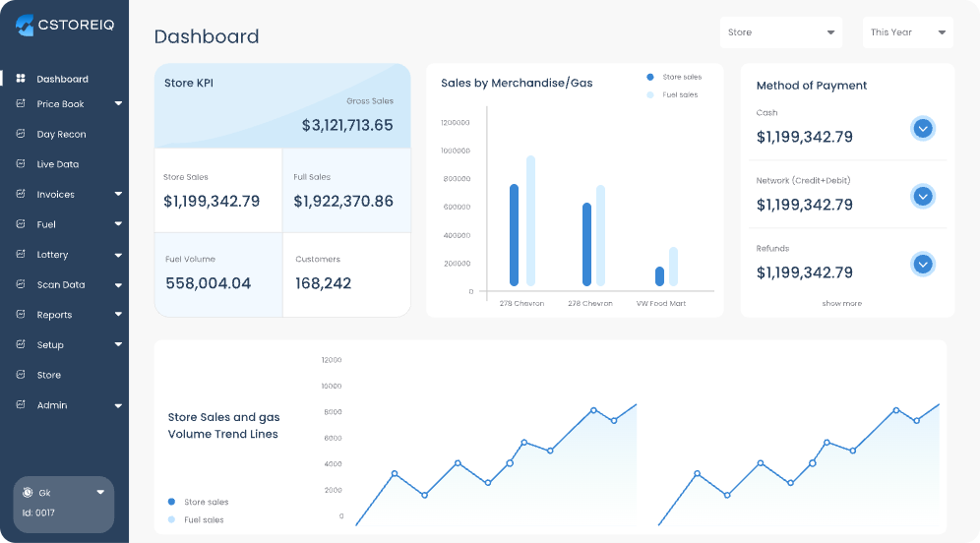Expand the Price Book submenu arrow
Screen dimensions: 980x543
pyautogui.click(x=118, y=103)
